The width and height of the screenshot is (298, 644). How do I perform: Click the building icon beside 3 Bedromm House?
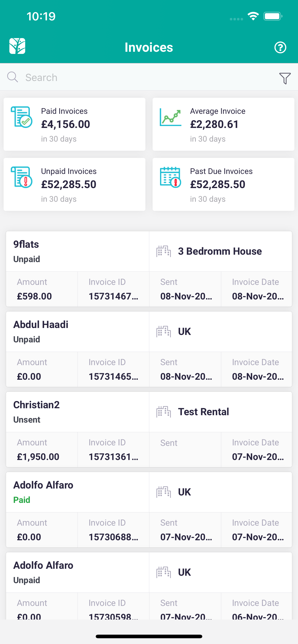[164, 251]
